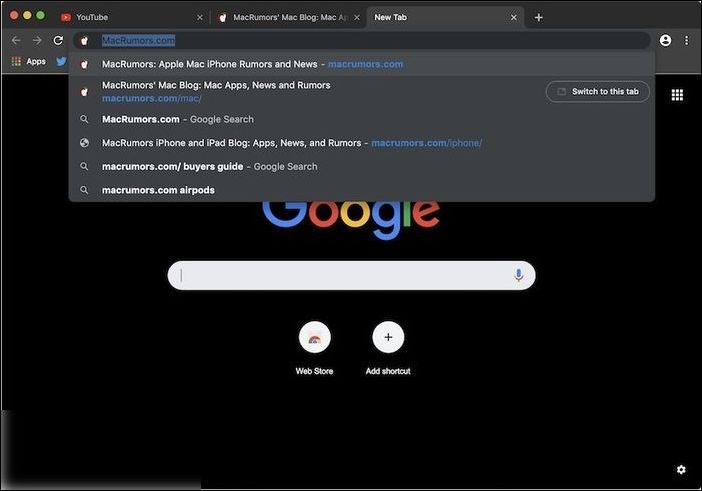Click the Add shortcut plus button
This screenshot has height=491, width=702.
388,338
